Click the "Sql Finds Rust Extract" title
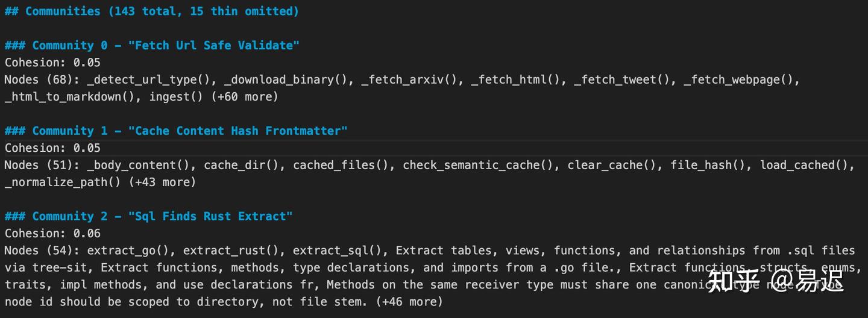Viewport: 868px width, 318px height. click(210, 216)
